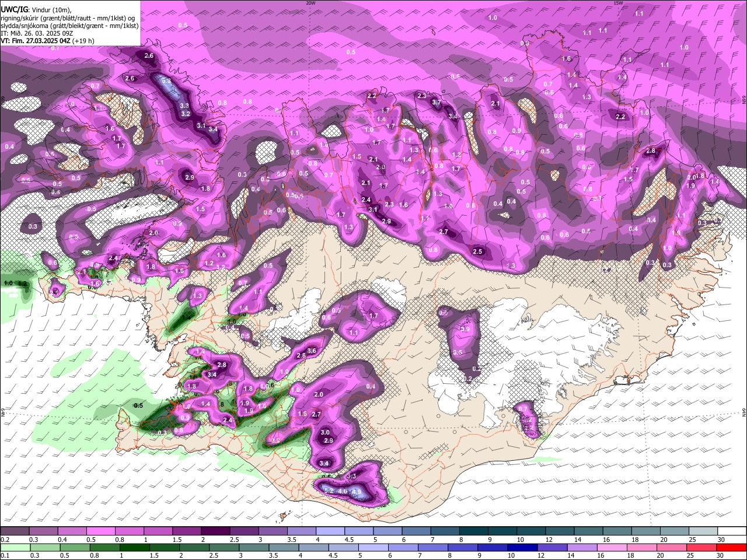Image resolution: width=747 pixels, height=560 pixels.
Task: Click the 4.9 precipitation value on the south coast
Action: click(x=357, y=492)
